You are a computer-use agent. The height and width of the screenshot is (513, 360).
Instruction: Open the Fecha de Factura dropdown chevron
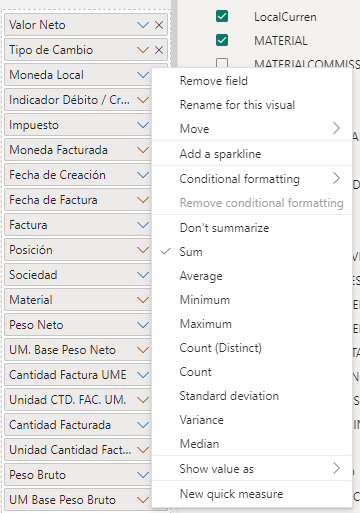pyautogui.click(x=143, y=200)
